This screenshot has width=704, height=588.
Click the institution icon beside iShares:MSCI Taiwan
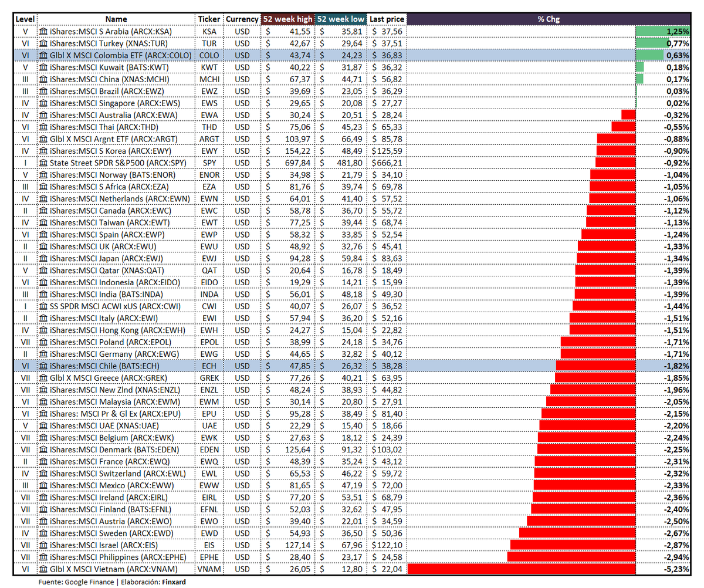tap(44, 222)
